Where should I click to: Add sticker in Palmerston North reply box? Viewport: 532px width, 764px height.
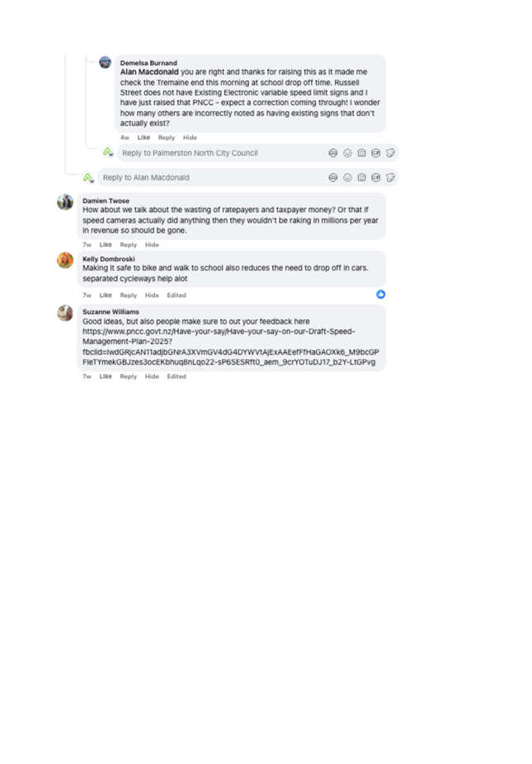tap(390, 153)
